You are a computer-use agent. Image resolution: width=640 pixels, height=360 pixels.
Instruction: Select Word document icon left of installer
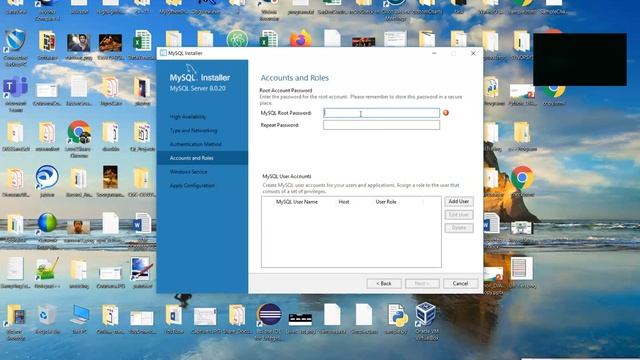[142, 224]
